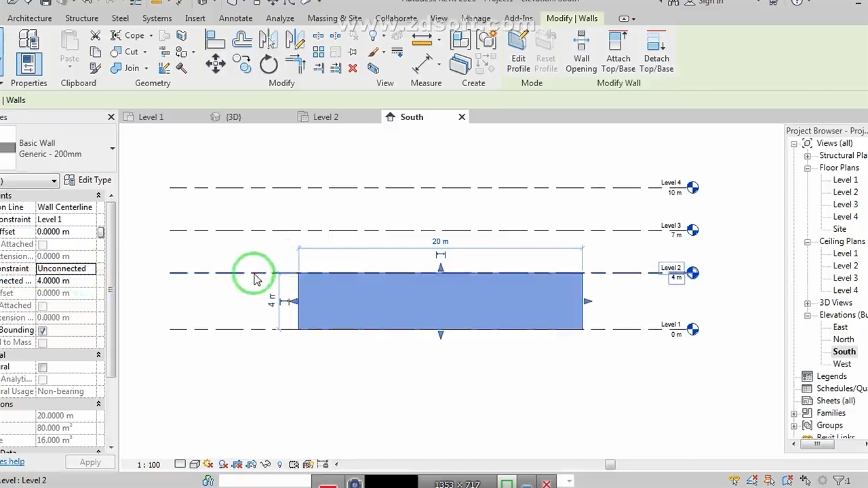The height and width of the screenshot is (488, 868).
Task: Toggle the Room Bounding checkbox
Action: tap(43, 331)
